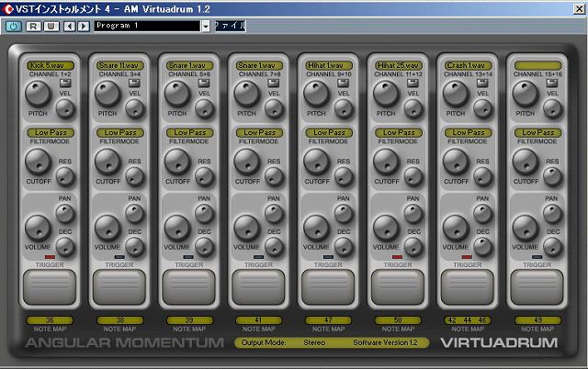
Task: Hit the trigger pad on channel 7+8
Action: 258,287
